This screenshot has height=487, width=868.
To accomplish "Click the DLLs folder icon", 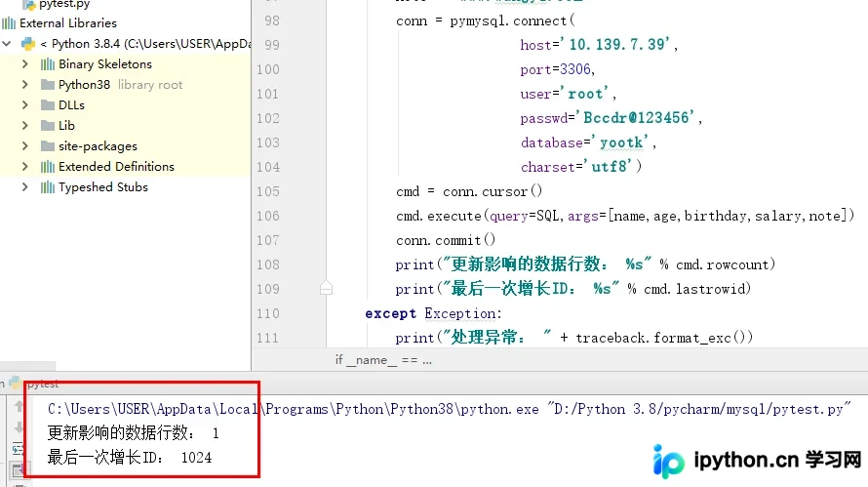I will (48, 105).
